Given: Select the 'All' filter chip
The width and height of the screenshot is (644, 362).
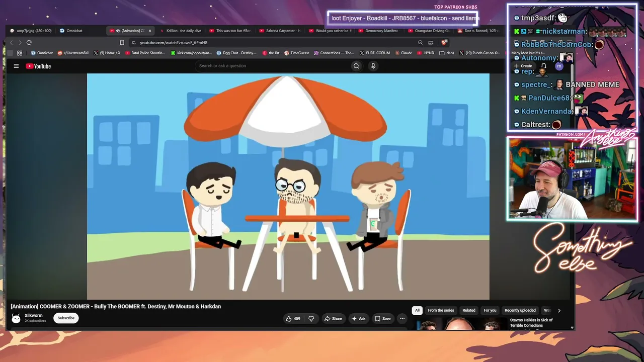Looking at the screenshot, I should (x=417, y=310).
